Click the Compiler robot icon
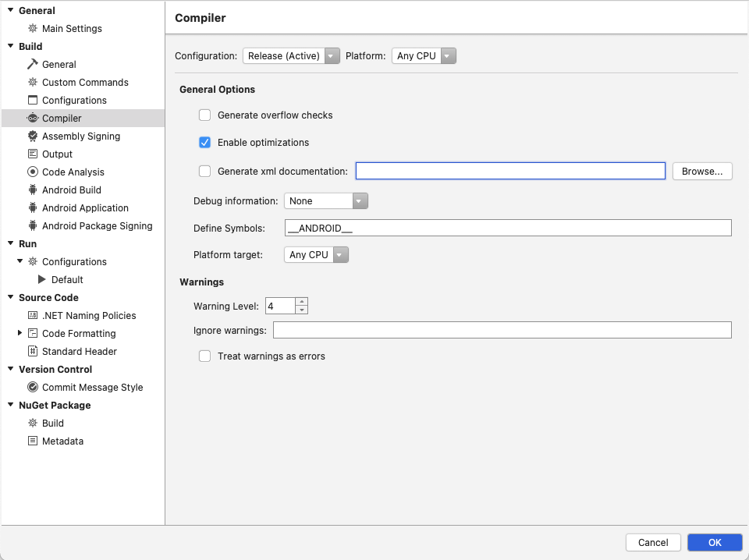 [33, 118]
